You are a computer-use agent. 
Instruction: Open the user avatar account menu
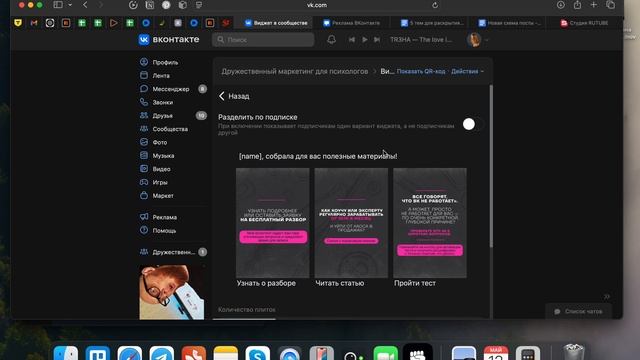(x=477, y=40)
